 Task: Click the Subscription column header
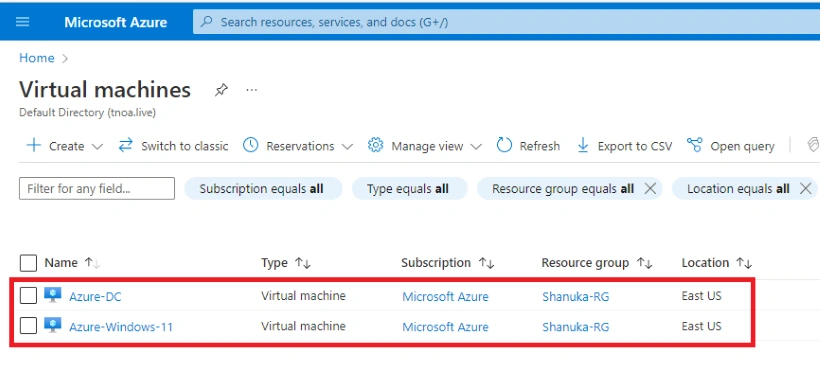click(x=436, y=263)
